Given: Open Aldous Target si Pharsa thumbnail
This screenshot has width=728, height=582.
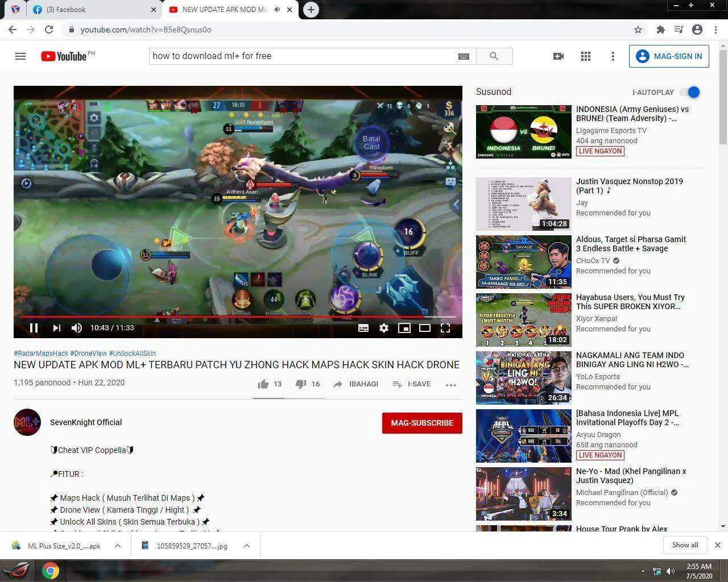Looking at the screenshot, I should tap(524, 262).
